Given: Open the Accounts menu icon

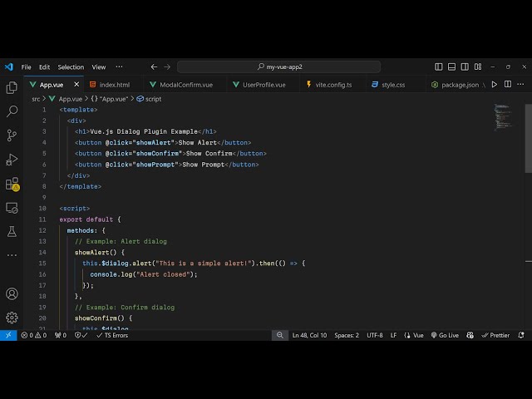Looking at the screenshot, I should click(x=12, y=293).
